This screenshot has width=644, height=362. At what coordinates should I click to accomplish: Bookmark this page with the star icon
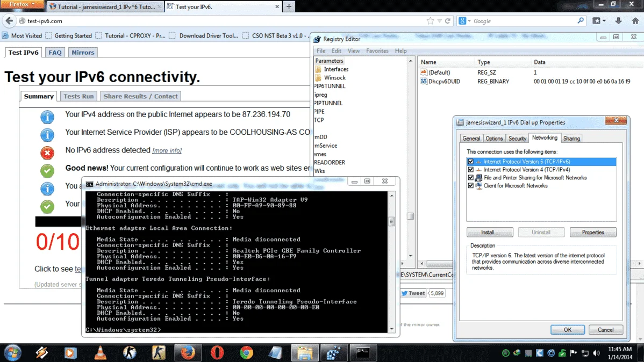coord(430,21)
